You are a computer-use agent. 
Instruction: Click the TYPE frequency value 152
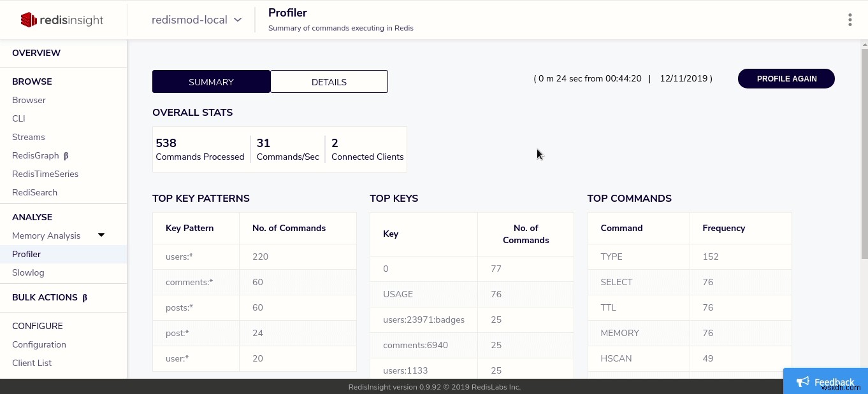pyautogui.click(x=710, y=257)
